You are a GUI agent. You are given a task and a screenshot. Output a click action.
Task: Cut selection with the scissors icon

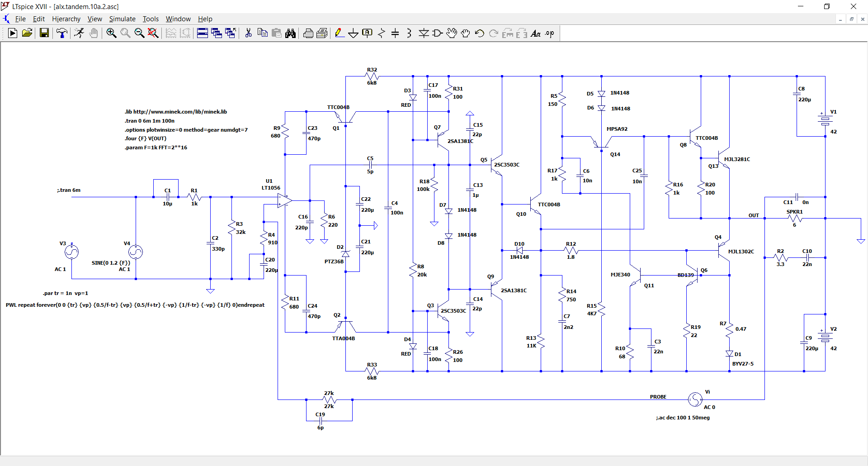pyautogui.click(x=248, y=33)
